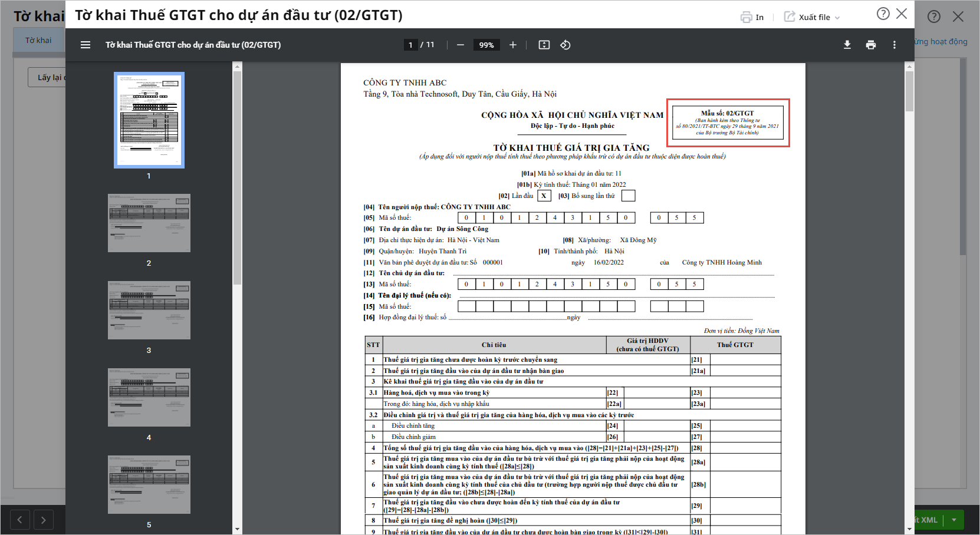This screenshot has height=535, width=980.
Task: Check the 'Lần đầu' checkbox
Action: 544,196
